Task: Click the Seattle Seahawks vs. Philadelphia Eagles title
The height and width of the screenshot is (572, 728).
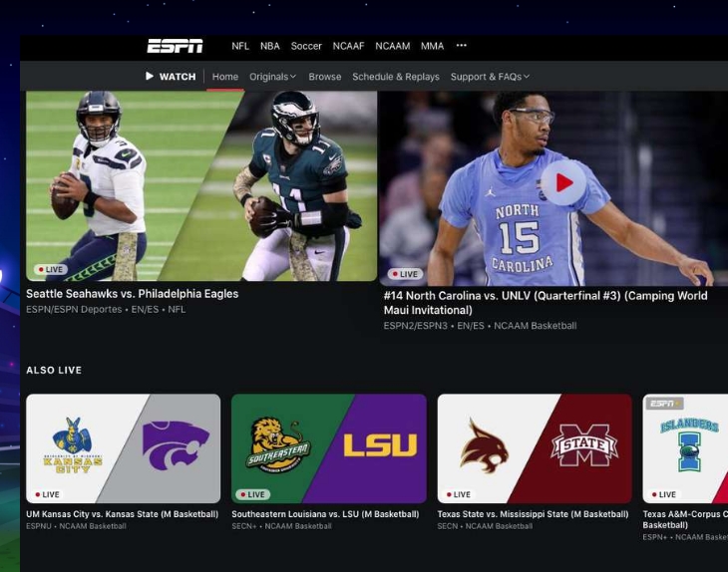Action: pos(133,294)
